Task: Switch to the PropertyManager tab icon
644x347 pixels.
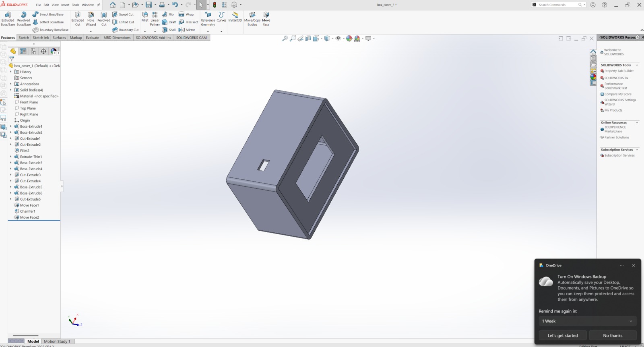Action: tap(23, 51)
